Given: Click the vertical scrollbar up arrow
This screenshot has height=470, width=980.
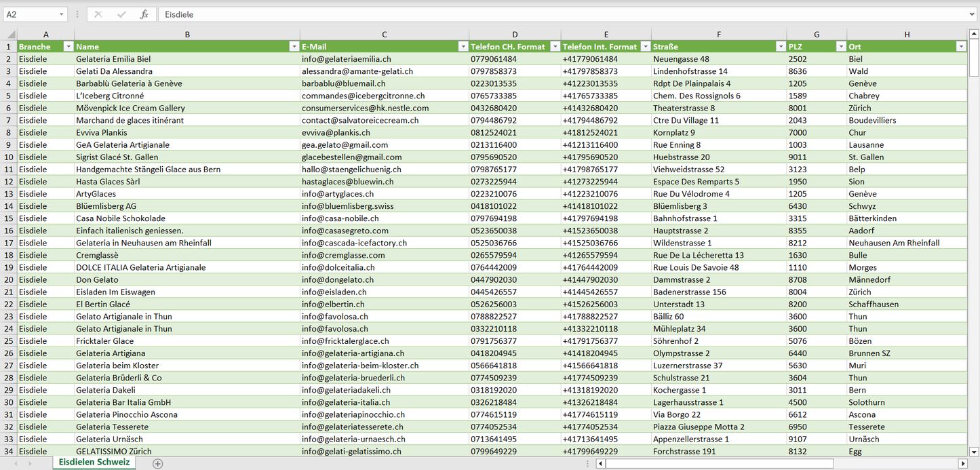Looking at the screenshot, I should point(974,34).
